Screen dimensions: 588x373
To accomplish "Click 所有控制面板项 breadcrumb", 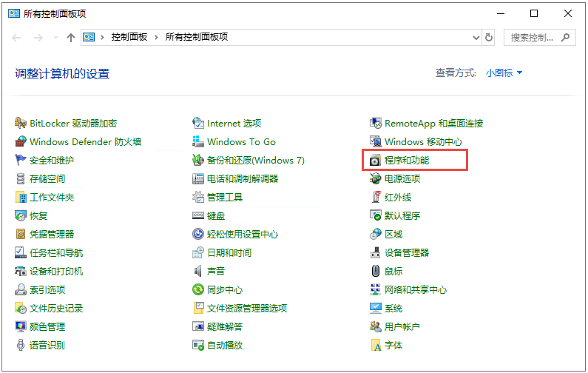I will pos(197,37).
